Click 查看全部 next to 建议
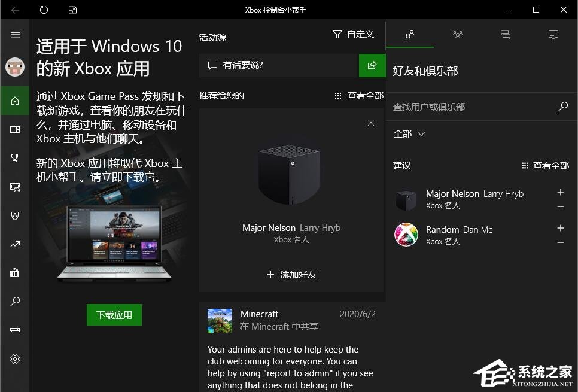The image size is (578, 392). 545,166
